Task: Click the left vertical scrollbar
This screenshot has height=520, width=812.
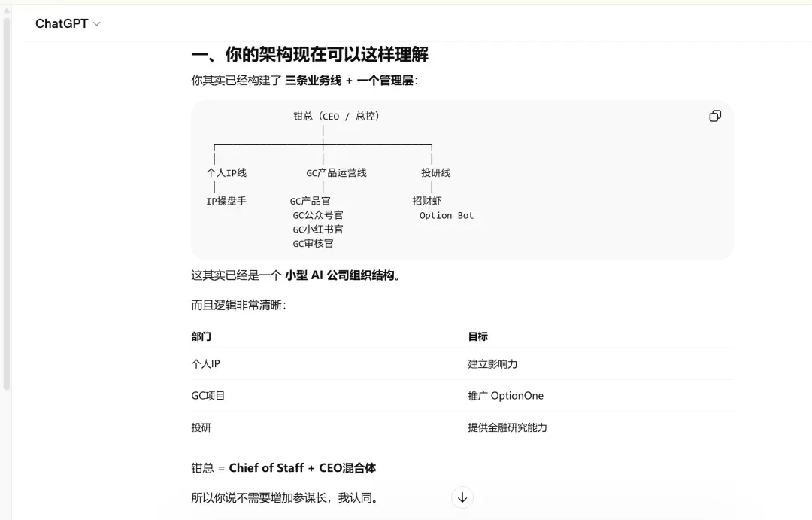Action: click(6, 202)
